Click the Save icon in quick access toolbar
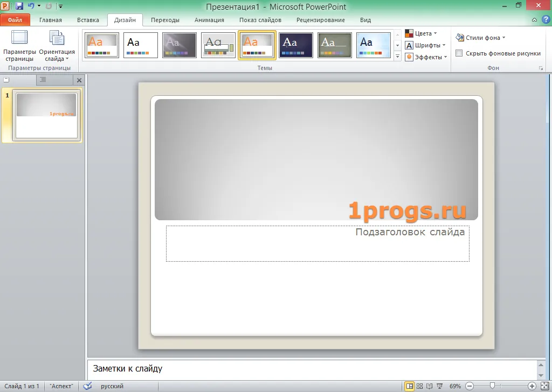Screen dimensions: 552x392 point(19,6)
